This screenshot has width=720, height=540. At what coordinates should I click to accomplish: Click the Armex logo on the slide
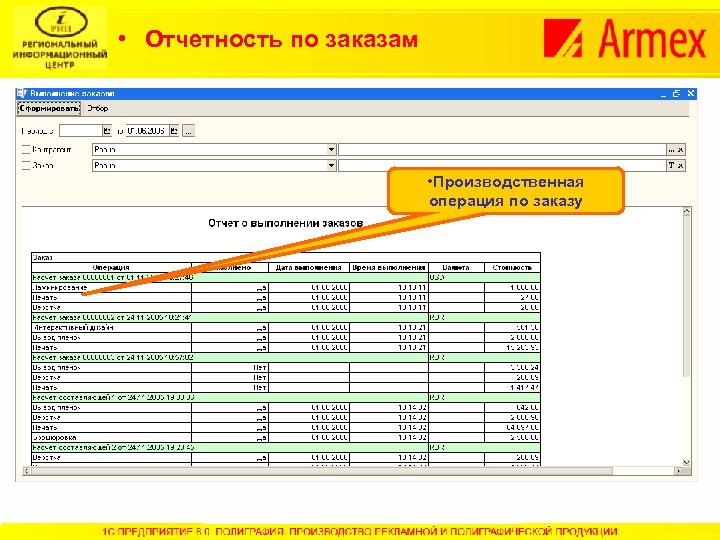coord(624,38)
